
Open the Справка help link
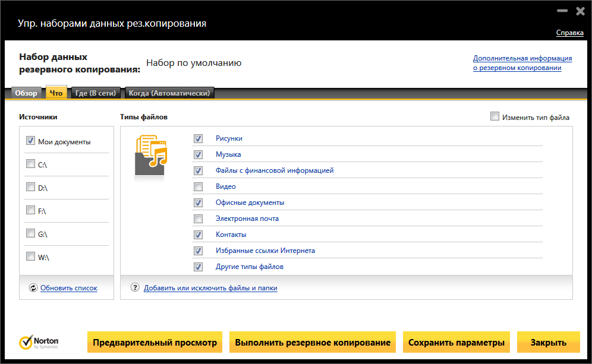[569, 33]
